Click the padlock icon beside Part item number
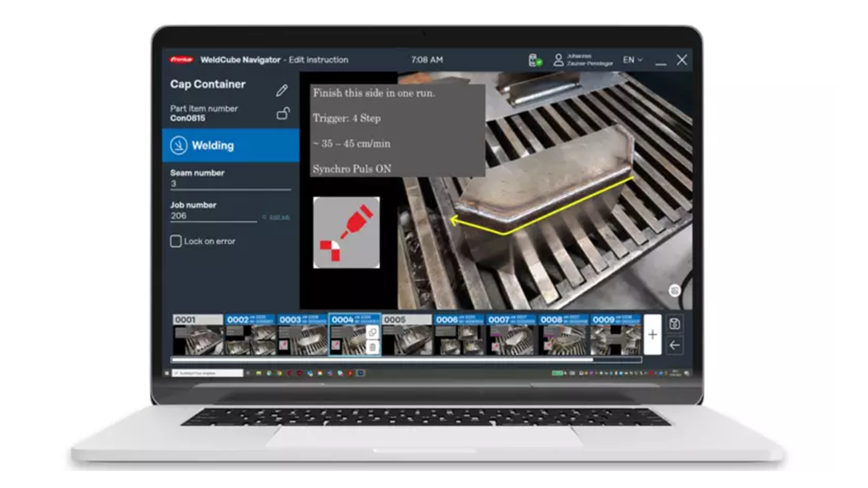The image size is (868, 488). (282, 113)
